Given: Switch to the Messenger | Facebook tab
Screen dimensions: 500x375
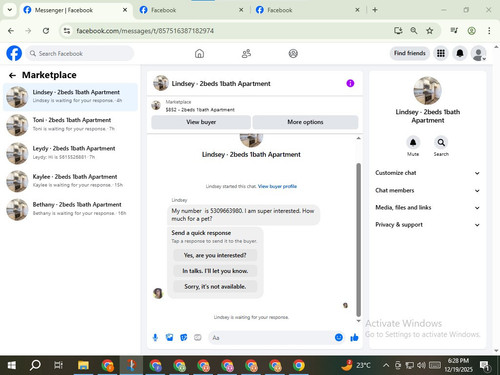Looking at the screenshot, I should (x=75, y=10).
